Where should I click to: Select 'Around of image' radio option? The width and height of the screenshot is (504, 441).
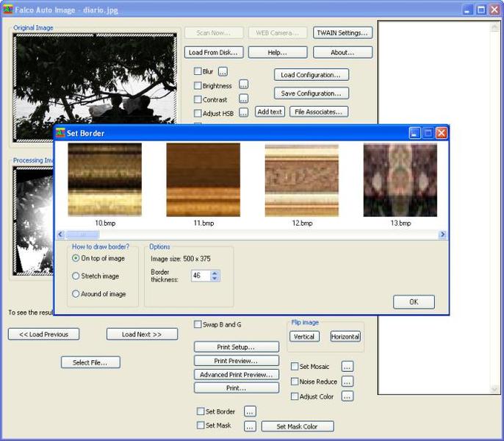(76, 294)
